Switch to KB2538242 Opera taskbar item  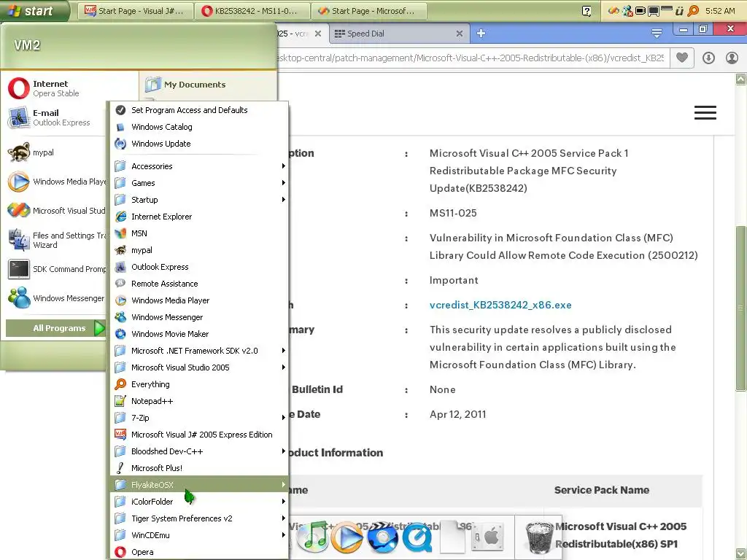[252, 10]
